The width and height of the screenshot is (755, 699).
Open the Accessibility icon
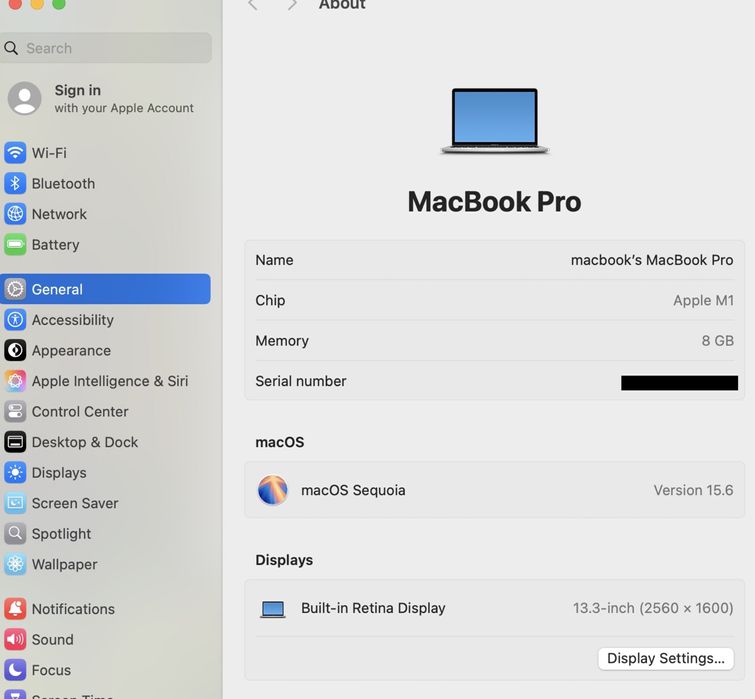(15, 320)
